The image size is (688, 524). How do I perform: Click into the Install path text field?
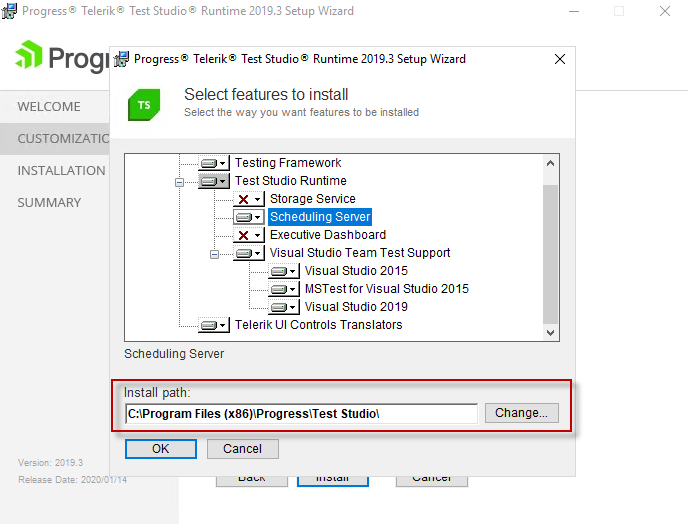tap(301, 414)
